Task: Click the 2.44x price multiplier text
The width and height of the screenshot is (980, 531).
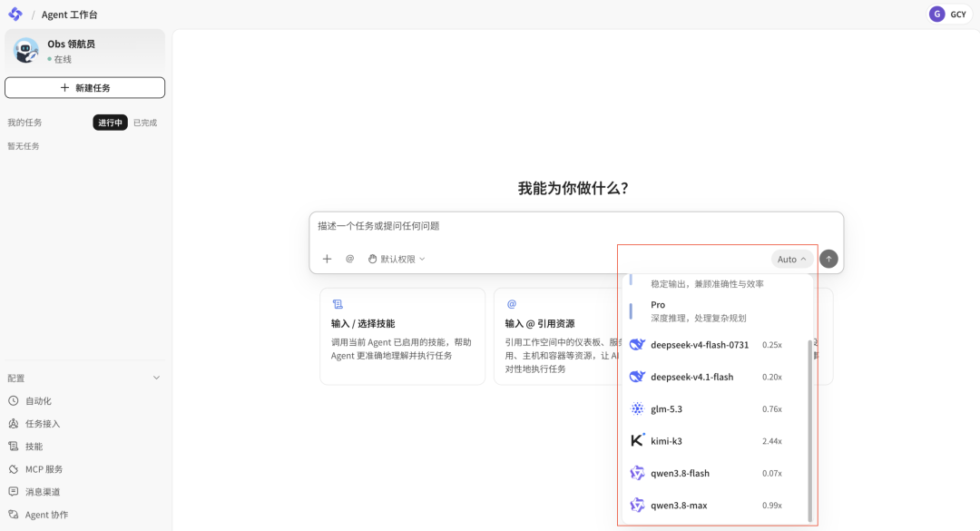Action: pos(772,441)
